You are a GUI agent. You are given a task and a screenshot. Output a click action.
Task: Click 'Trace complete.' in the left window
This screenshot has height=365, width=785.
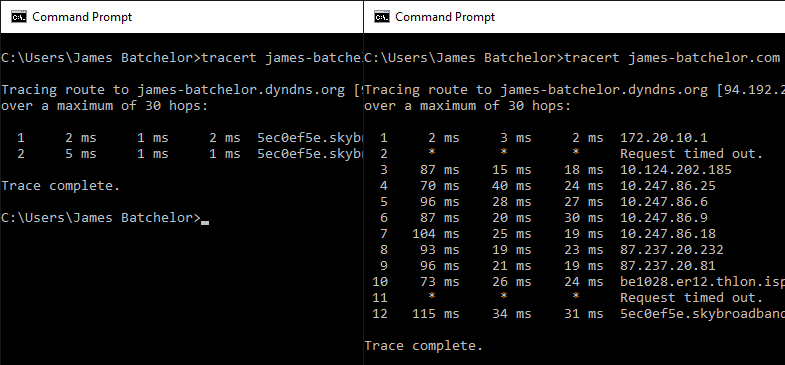point(61,186)
